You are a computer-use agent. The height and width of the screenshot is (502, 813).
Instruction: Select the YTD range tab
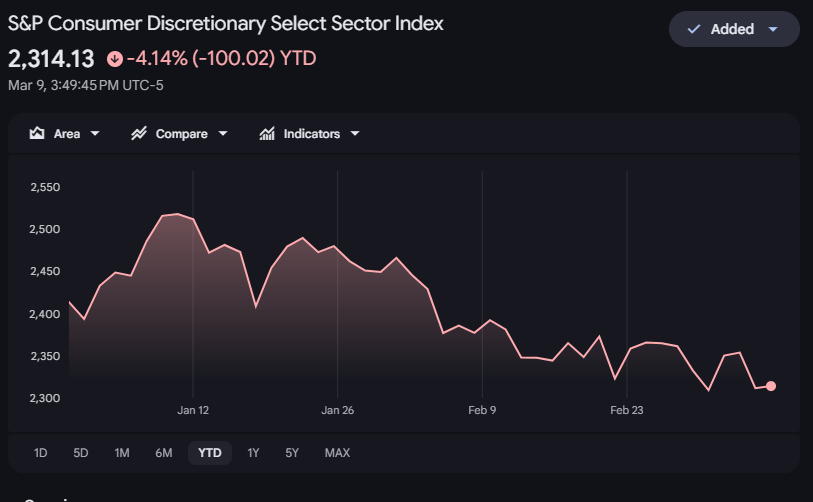[x=210, y=453]
